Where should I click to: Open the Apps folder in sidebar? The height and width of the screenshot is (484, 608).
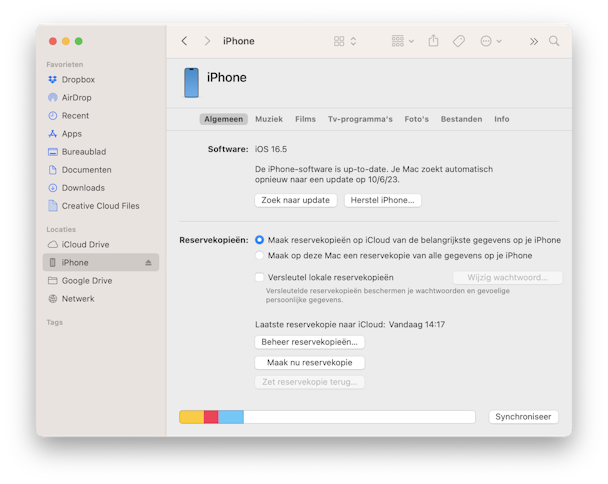click(65, 134)
